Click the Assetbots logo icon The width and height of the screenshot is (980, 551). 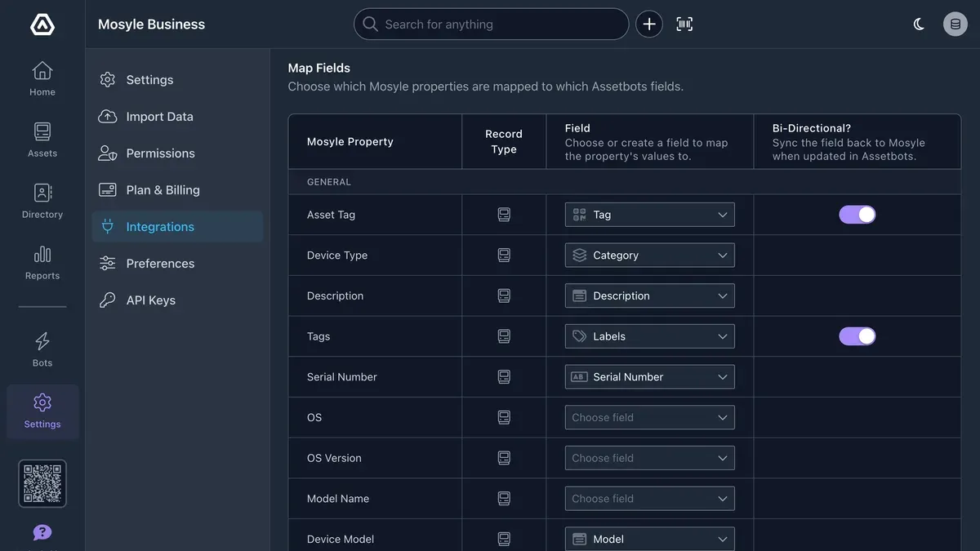[42, 24]
